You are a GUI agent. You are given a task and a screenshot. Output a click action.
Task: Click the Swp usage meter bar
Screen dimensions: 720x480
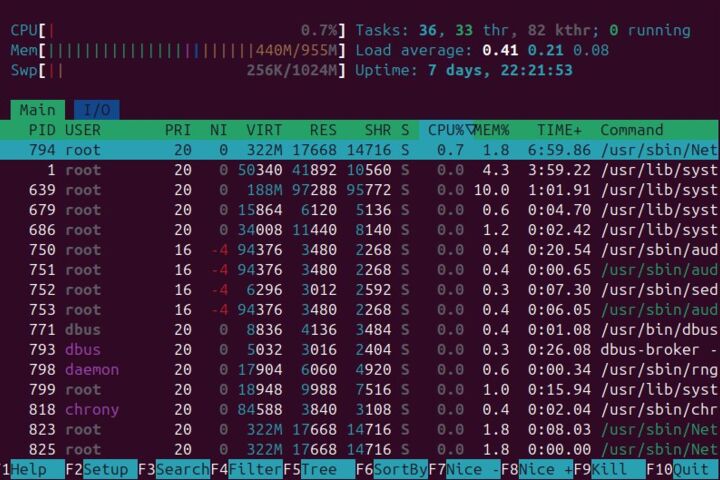(x=177, y=70)
